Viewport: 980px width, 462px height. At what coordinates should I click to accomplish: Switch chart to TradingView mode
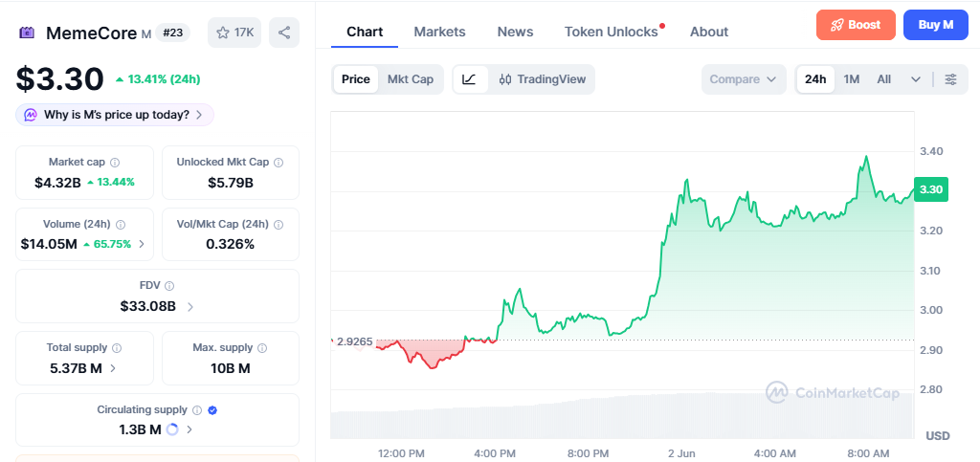(x=542, y=79)
